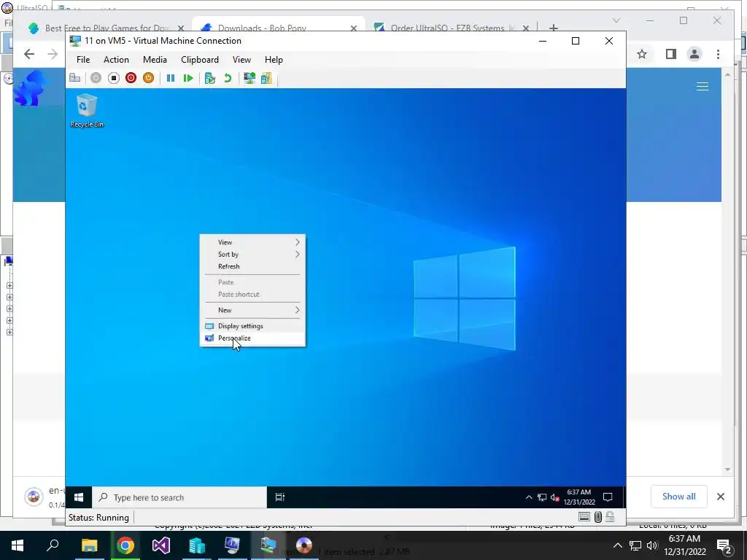The image size is (747, 560).
Task: Toggle Chrome side panel icon
Action: pos(671,54)
